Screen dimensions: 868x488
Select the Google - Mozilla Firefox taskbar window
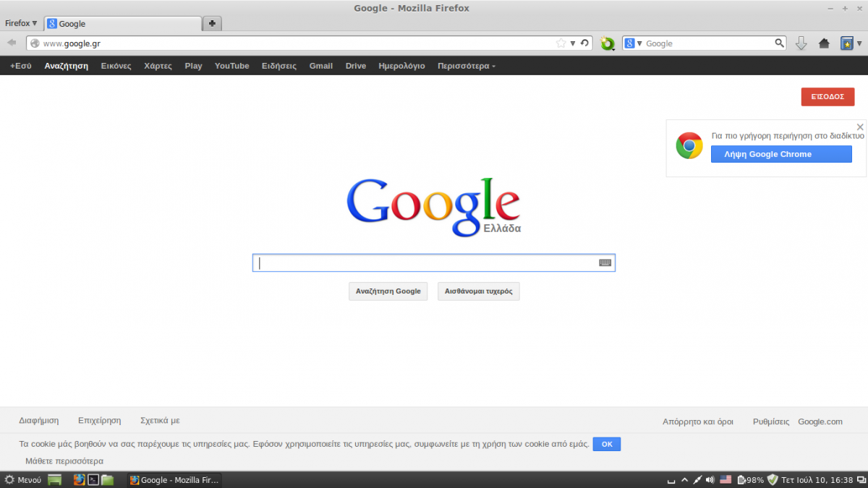(x=174, y=480)
